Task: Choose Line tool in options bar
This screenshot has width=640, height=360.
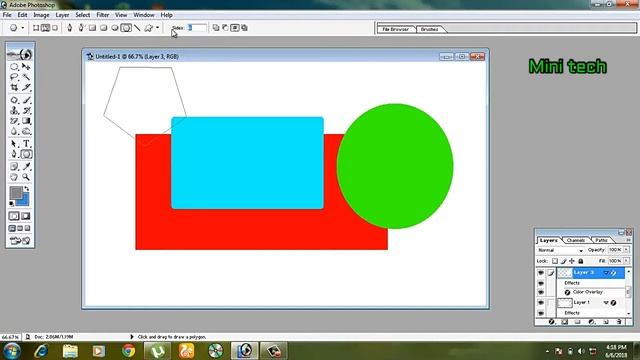Action: click(137, 28)
